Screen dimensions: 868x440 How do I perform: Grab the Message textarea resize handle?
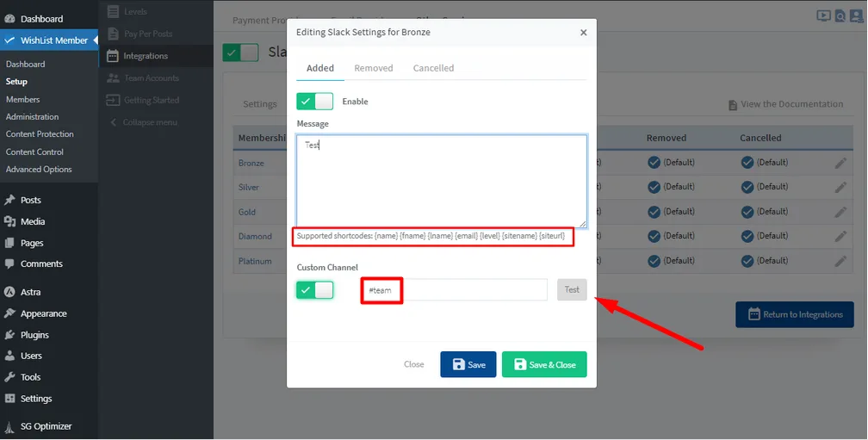582,224
